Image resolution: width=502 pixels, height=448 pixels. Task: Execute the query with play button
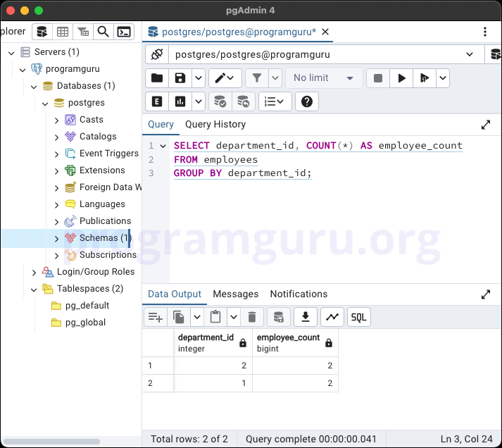pyautogui.click(x=401, y=77)
